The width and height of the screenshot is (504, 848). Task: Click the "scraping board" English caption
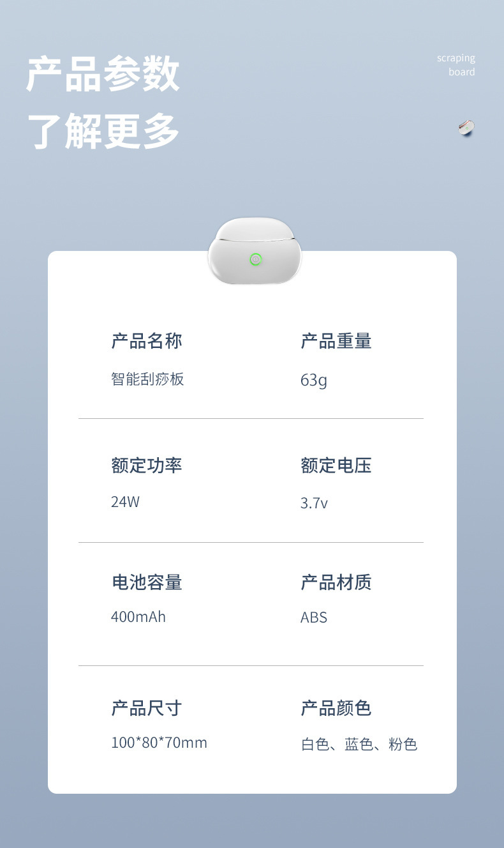[x=456, y=65]
